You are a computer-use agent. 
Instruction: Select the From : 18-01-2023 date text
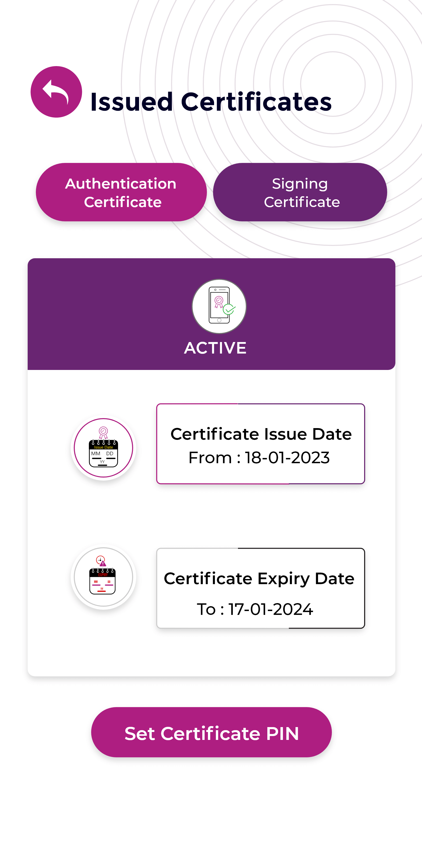coord(259,458)
